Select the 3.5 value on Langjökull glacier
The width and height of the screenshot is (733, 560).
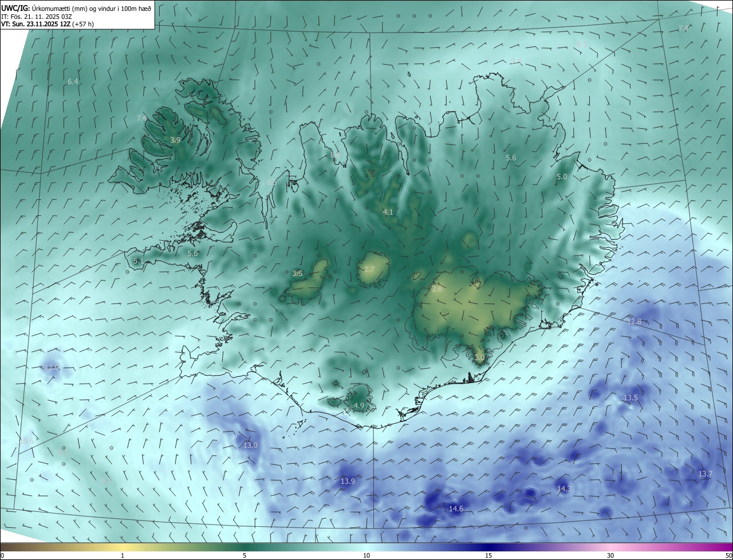[297, 274]
